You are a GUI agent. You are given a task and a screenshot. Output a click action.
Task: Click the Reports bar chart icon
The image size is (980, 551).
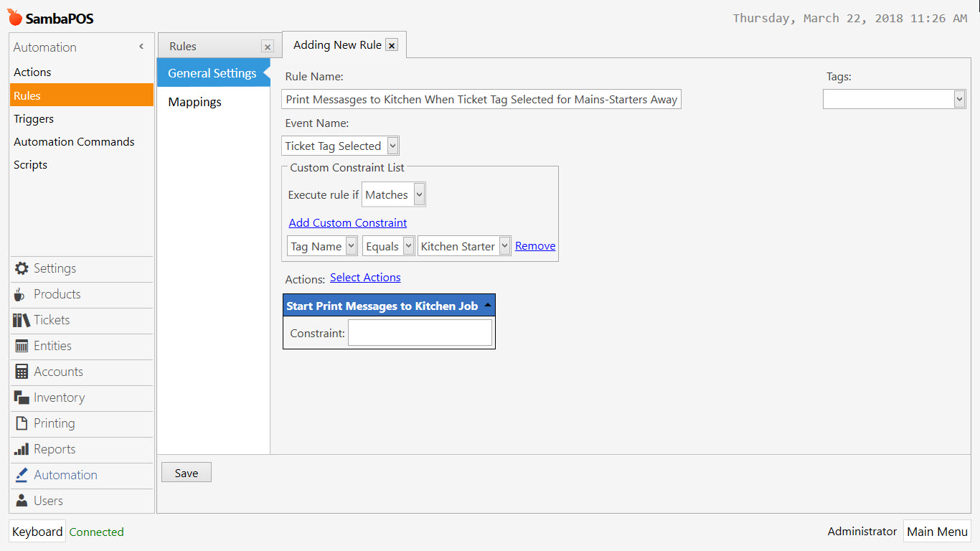tap(22, 449)
